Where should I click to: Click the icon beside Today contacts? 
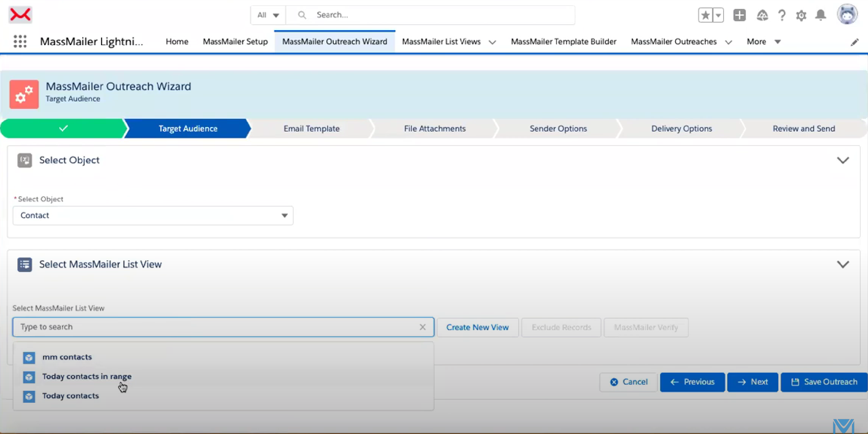point(29,396)
